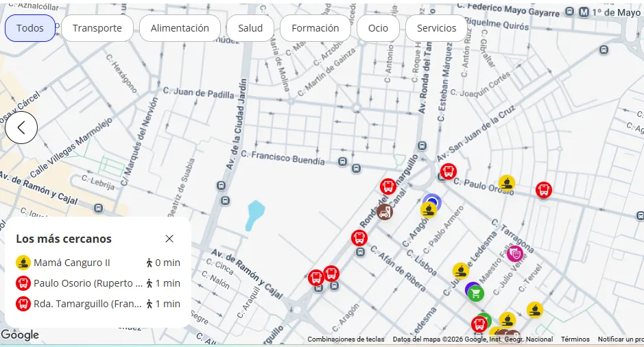
Task: Show only Salud places
Action: coord(250,28)
